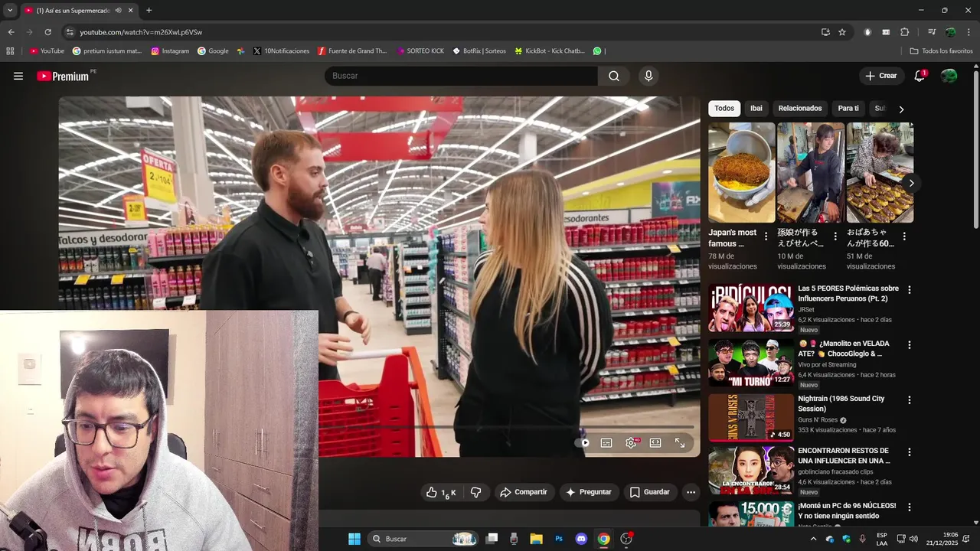Select the Ibai filter chip
The image size is (980, 551).
click(756, 109)
